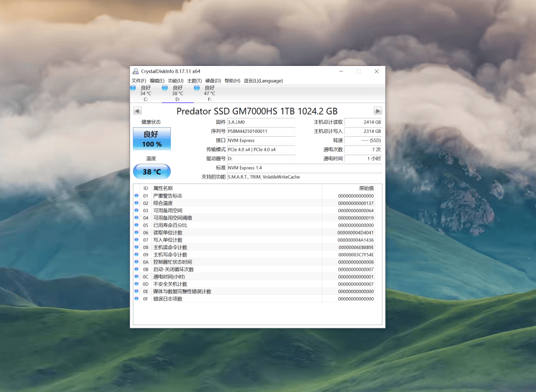
Task: Open the 帮助(H) menu
Action: [232, 80]
